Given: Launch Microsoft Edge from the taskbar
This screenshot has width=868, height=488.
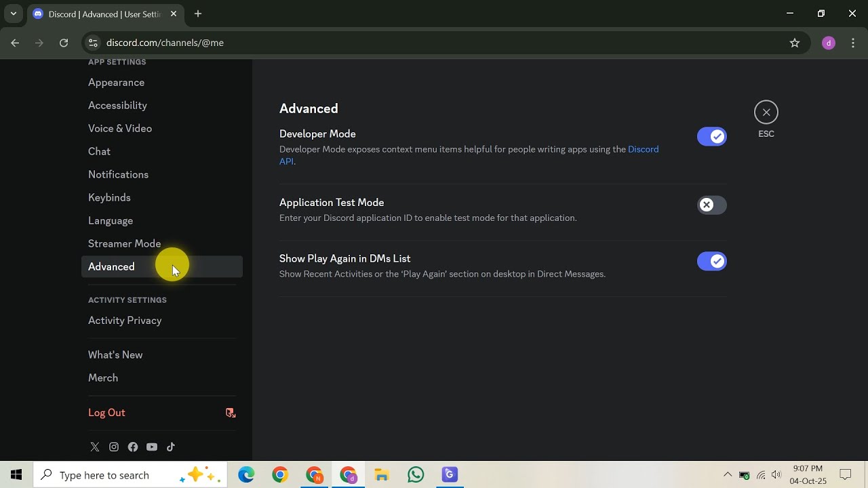Looking at the screenshot, I should pyautogui.click(x=246, y=475).
